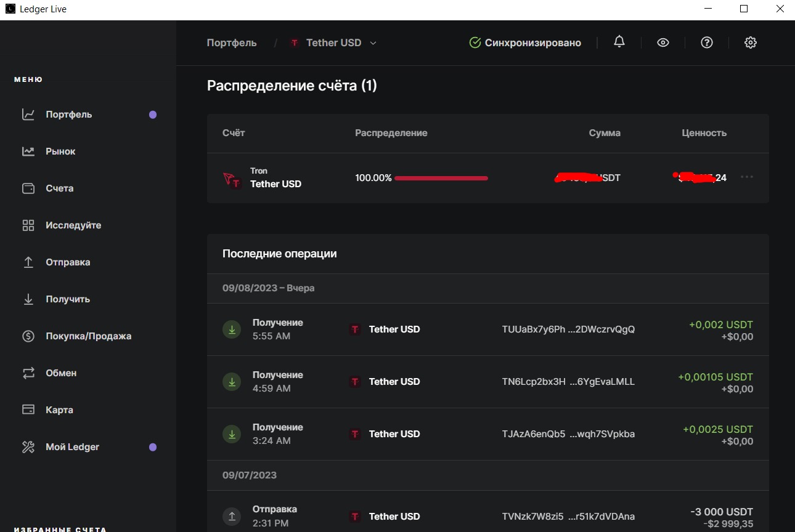Expand the Tether USD breadcrumb dropdown
795x532 pixels.
click(x=373, y=43)
